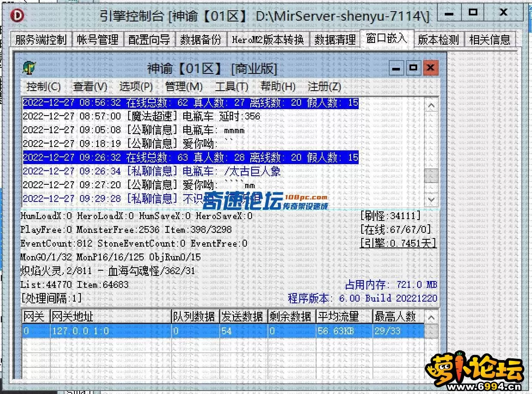Click the 神谕 game server window icon
The image size is (532, 394).
point(29,68)
